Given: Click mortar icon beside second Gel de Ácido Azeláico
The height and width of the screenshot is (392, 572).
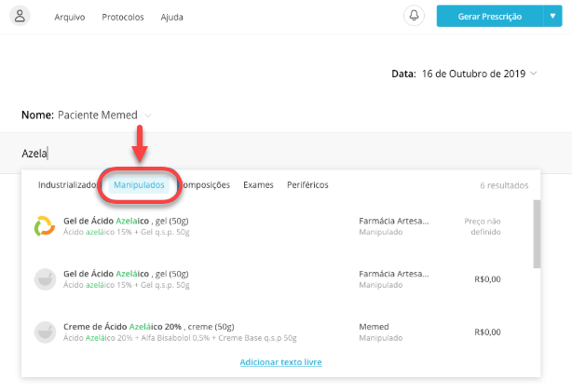Looking at the screenshot, I should [x=45, y=279].
